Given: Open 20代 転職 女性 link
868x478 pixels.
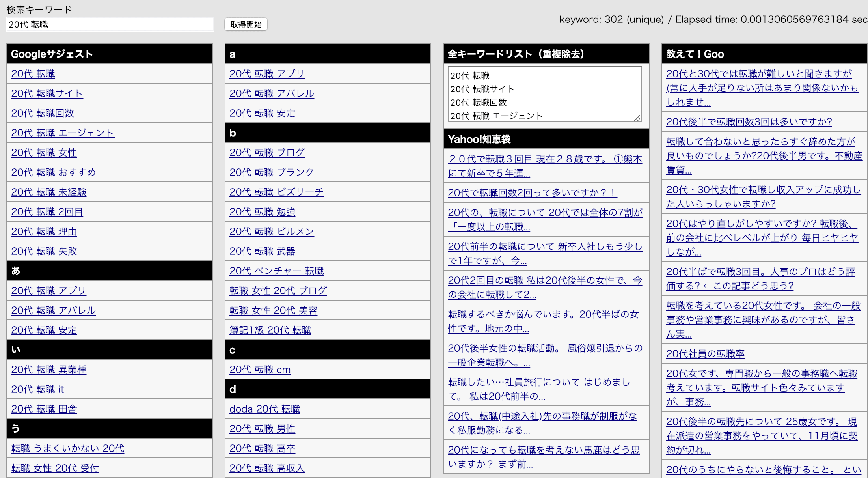Looking at the screenshot, I should [x=44, y=153].
